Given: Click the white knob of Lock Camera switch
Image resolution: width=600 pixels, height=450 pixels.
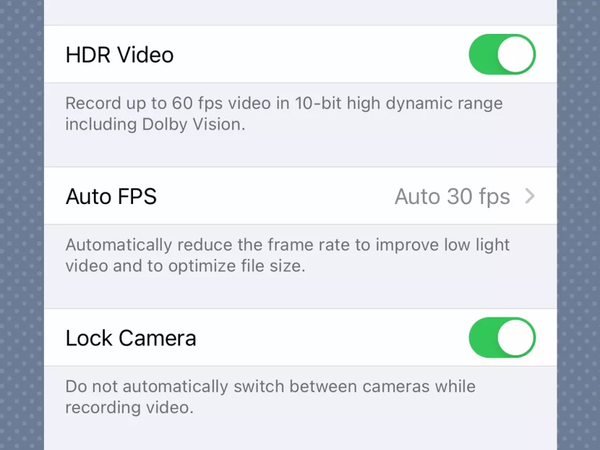Looking at the screenshot, I should click(516, 338).
